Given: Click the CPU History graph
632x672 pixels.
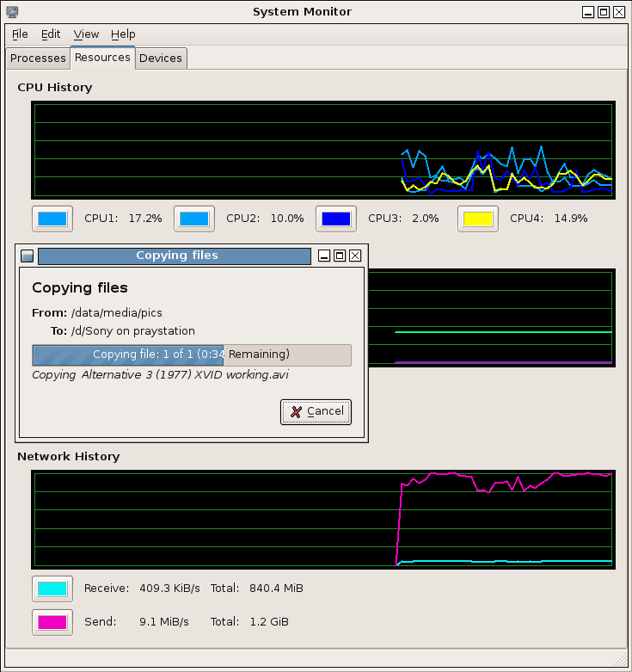Looking at the screenshot, I should [323, 150].
